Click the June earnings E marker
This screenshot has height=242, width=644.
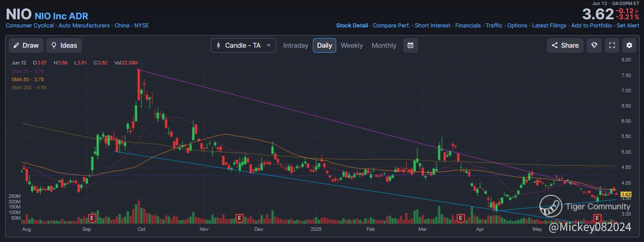click(598, 218)
